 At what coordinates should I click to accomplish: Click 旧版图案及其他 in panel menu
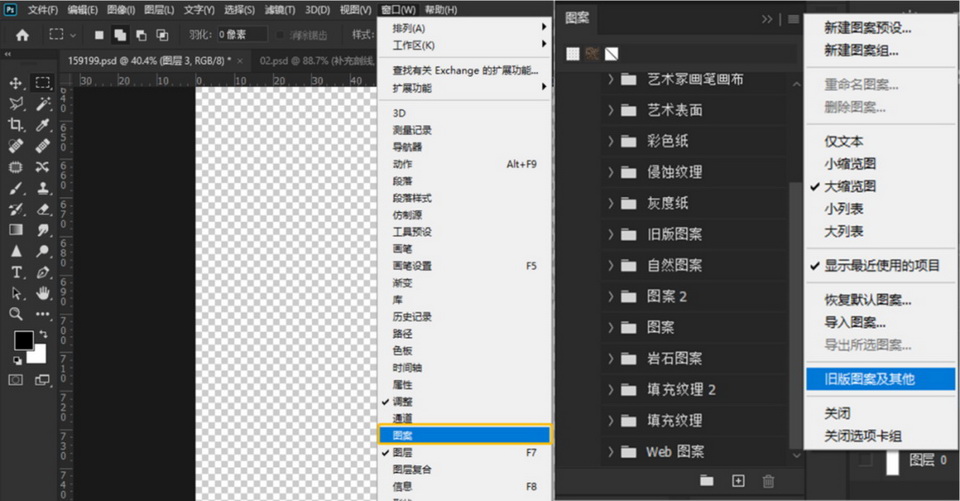(x=869, y=379)
